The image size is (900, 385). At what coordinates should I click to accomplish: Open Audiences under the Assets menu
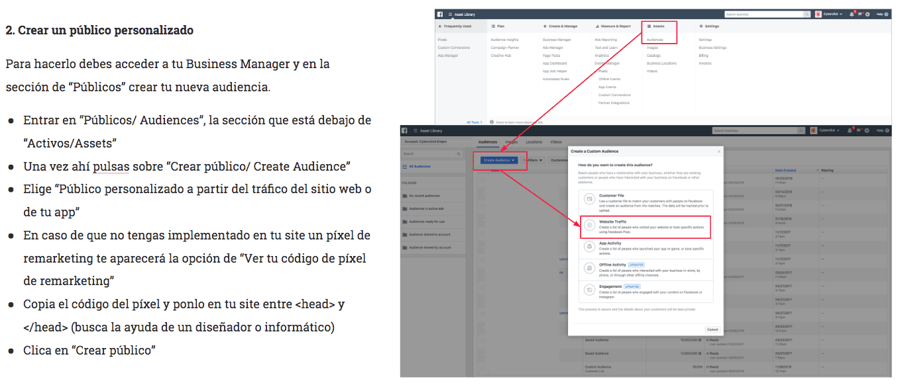click(654, 40)
